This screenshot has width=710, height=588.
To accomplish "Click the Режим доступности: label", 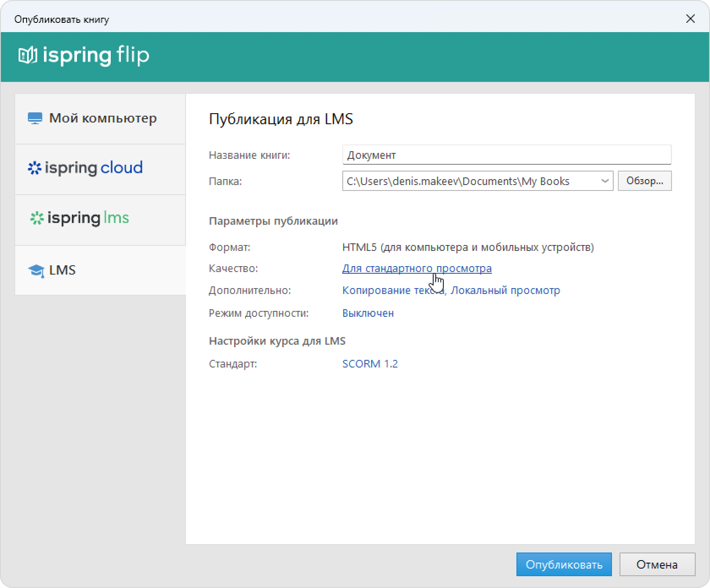I will tap(259, 313).
